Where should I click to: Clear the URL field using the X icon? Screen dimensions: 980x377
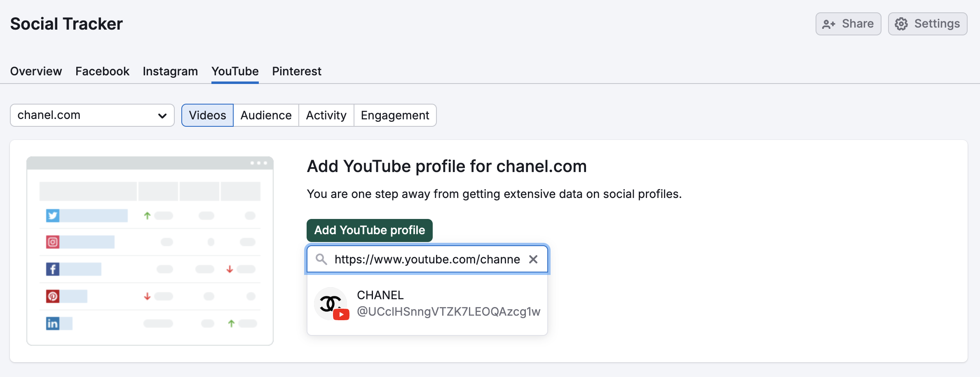[x=534, y=259]
